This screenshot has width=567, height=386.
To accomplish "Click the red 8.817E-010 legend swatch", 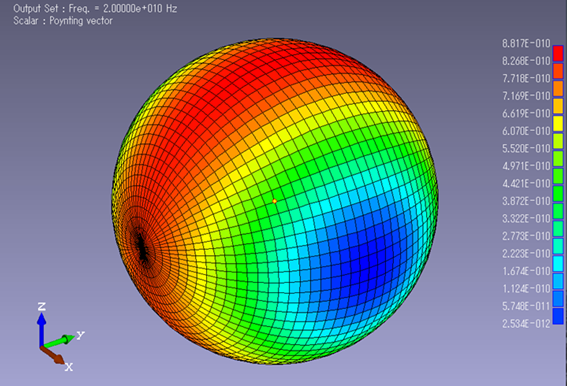I will pos(558,53).
